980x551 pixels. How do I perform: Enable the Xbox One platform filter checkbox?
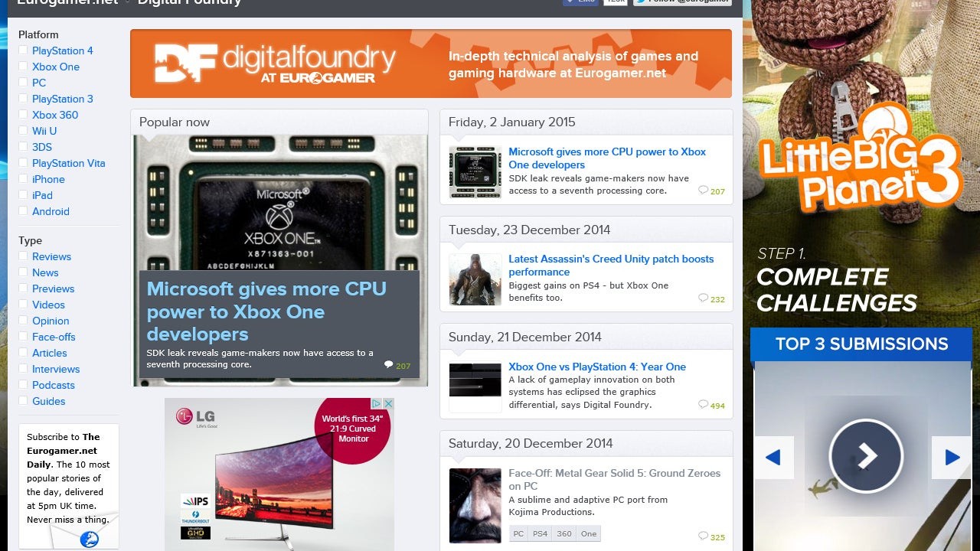[x=24, y=67]
